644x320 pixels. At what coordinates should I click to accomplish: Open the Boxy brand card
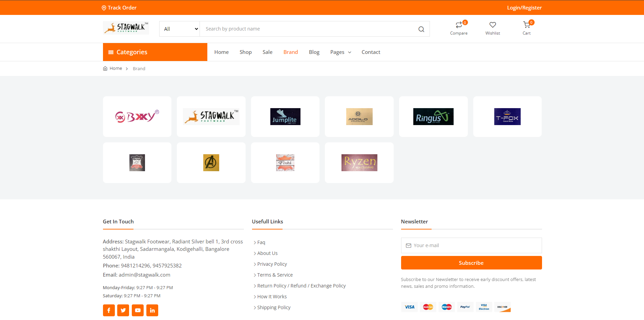[x=137, y=117]
